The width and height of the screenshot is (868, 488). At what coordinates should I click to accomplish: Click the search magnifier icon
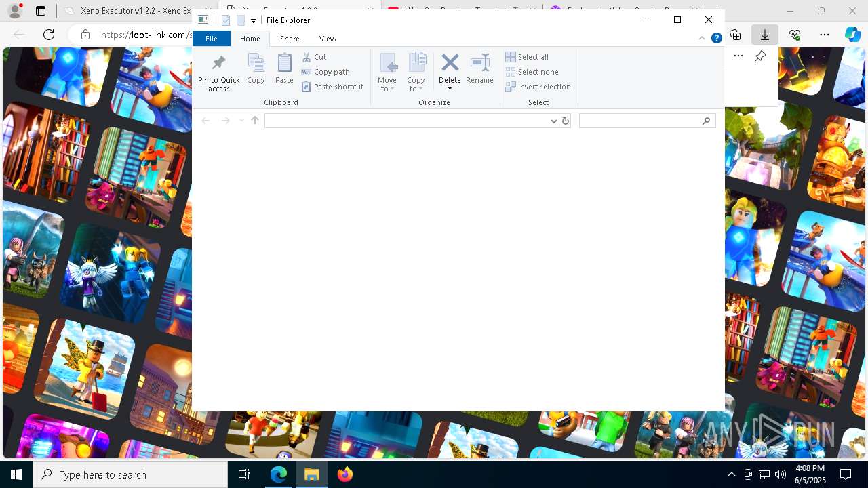pyautogui.click(x=706, y=121)
